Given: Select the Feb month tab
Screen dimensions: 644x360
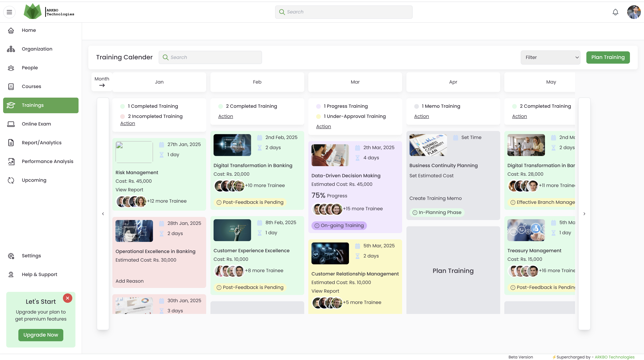Looking at the screenshot, I should click(257, 82).
